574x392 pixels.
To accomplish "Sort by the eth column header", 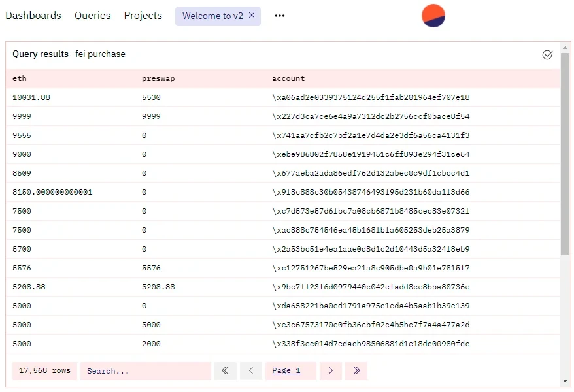I will [x=20, y=78].
